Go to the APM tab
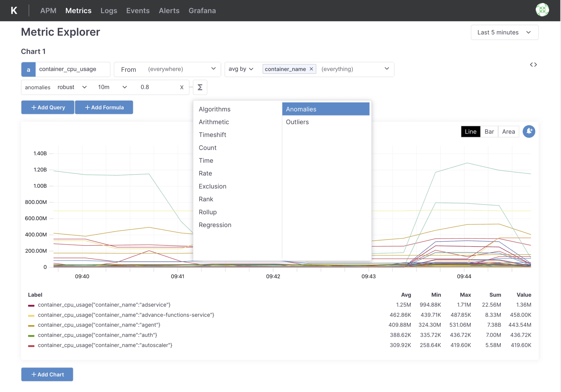Image resolution: width=561 pixels, height=392 pixels. (48, 11)
